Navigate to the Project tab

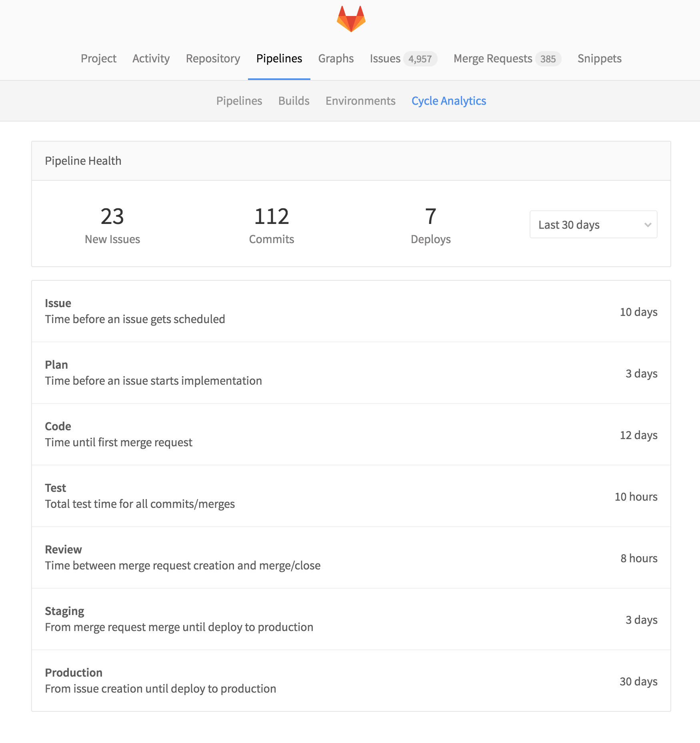click(x=98, y=58)
